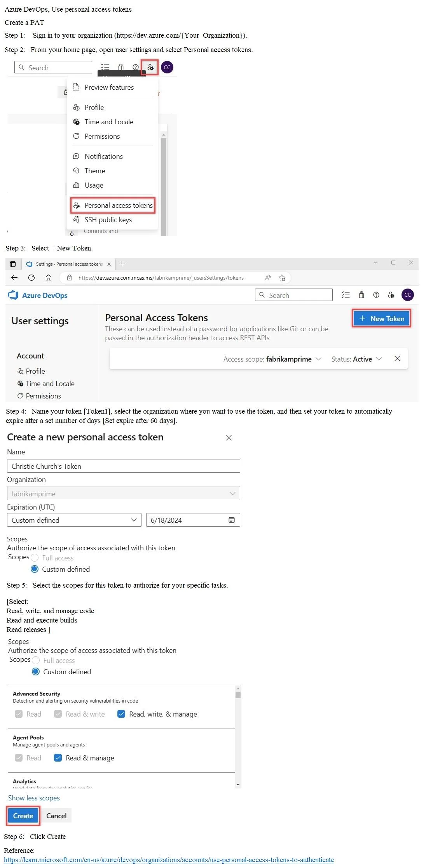This screenshot has width=426, height=868.
Task: Click the marketplace shopping bag icon in header
Action: point(361,295)
